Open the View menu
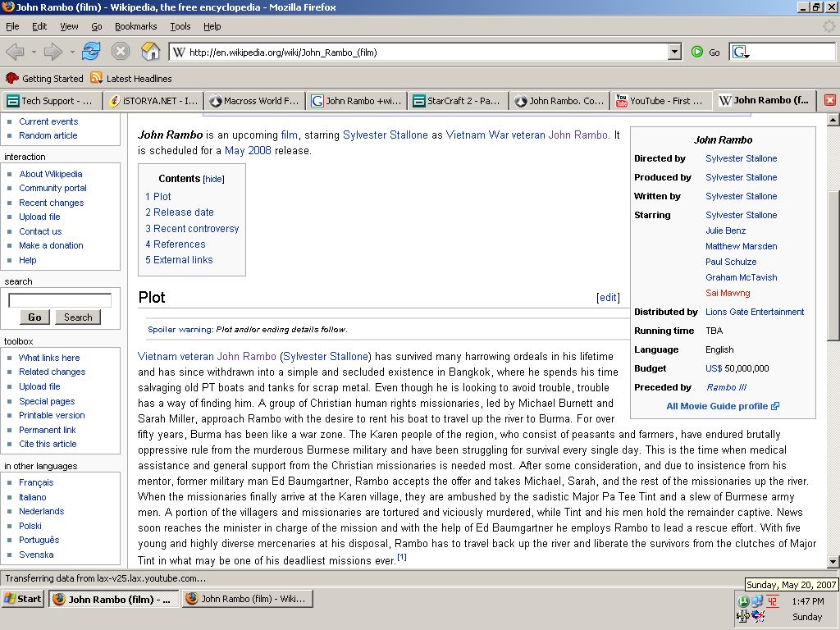 tap(69, 26)
